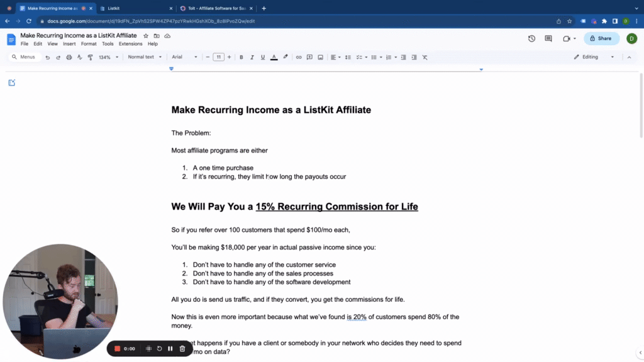Viewport: 644px width, 362px height.
Task: Print the document using printer icon
Action: click(69, 57)
